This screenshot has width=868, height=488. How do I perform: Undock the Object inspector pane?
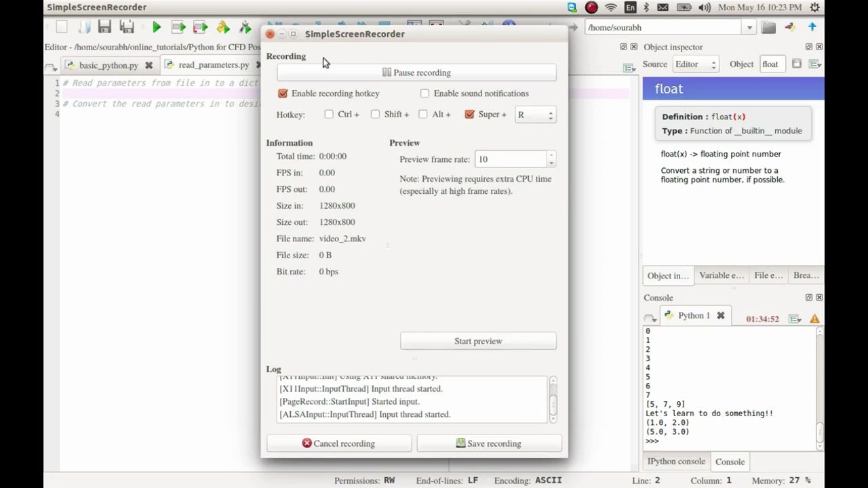tap(808, 47)
